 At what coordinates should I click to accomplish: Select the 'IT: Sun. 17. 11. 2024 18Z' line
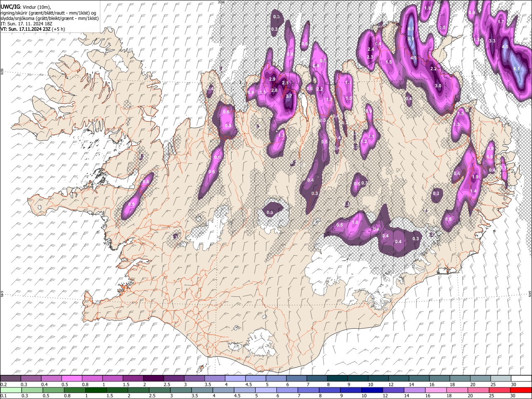point(27,24)
